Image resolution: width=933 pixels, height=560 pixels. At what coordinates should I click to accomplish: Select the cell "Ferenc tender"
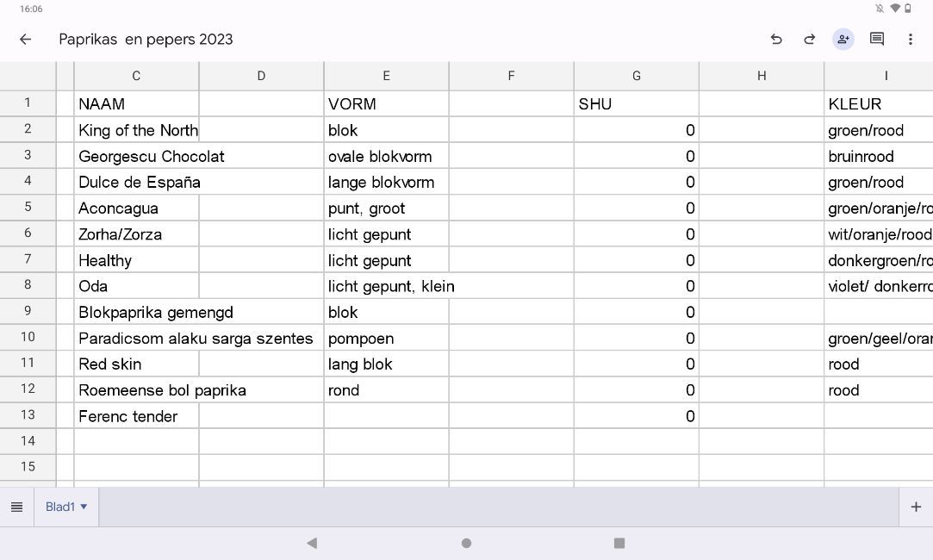coord(136,416)
